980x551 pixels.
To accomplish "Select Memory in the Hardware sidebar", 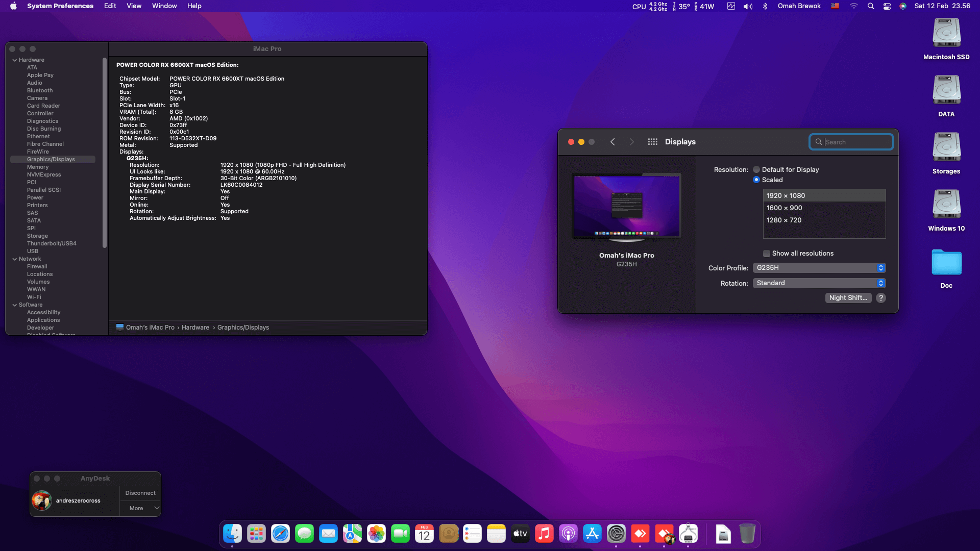I will coord(38,167).
